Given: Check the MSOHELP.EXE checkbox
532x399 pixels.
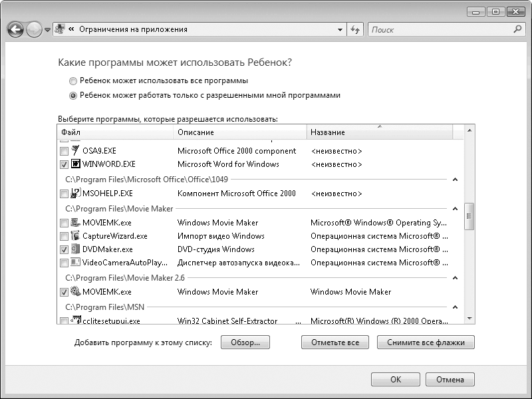Looking at the screenshot, I should [64, 194].
